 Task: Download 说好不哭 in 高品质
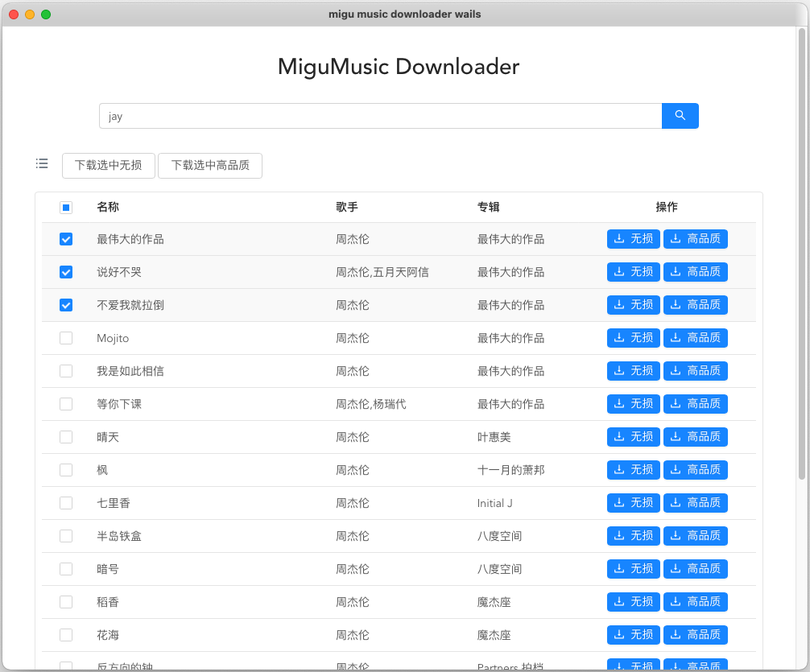point(696,272)
